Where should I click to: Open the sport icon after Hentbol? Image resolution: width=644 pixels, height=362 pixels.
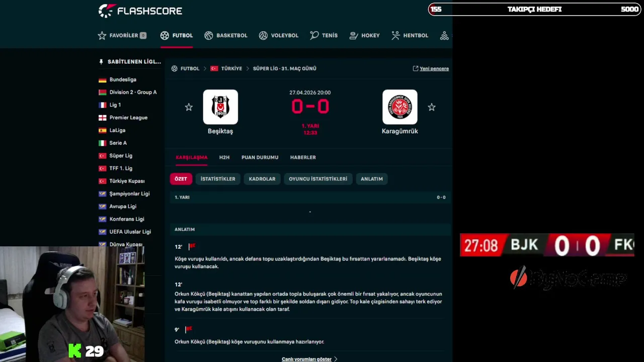point(444,35)
